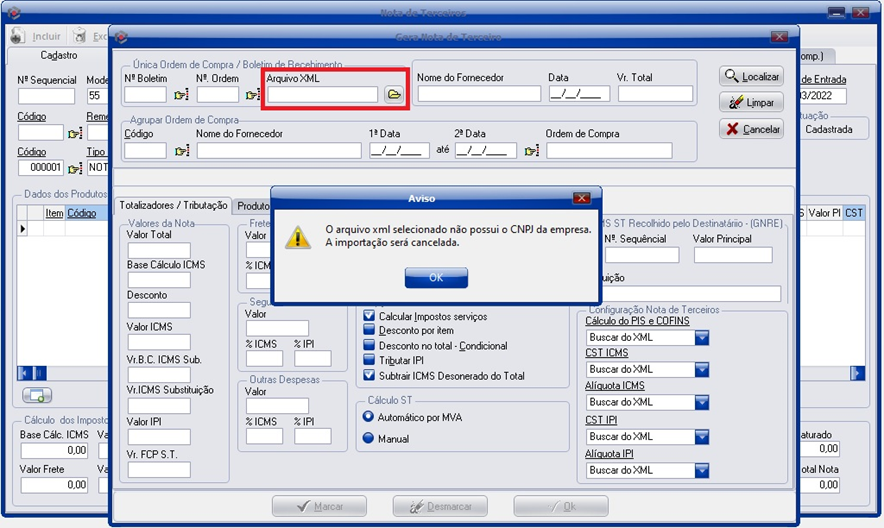Switch to Totalizadores / Tributação tab

[x=173, y=205]
